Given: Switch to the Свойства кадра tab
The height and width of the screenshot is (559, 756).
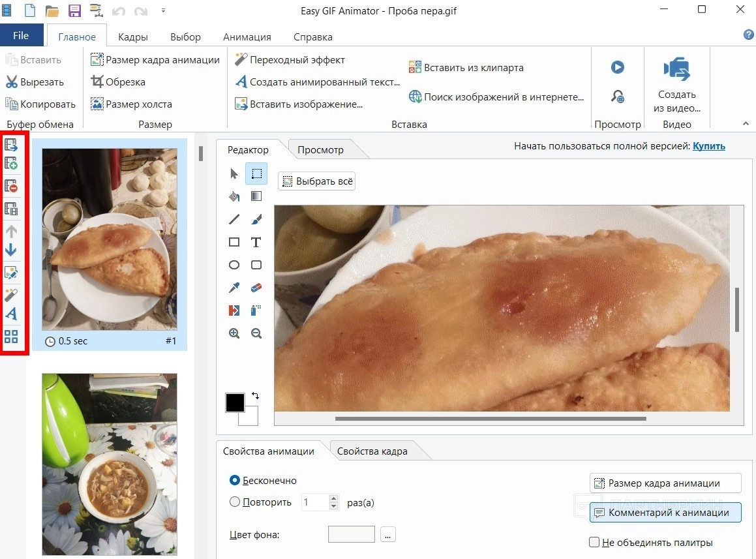Looking at the screenshot, I should 372,451.
